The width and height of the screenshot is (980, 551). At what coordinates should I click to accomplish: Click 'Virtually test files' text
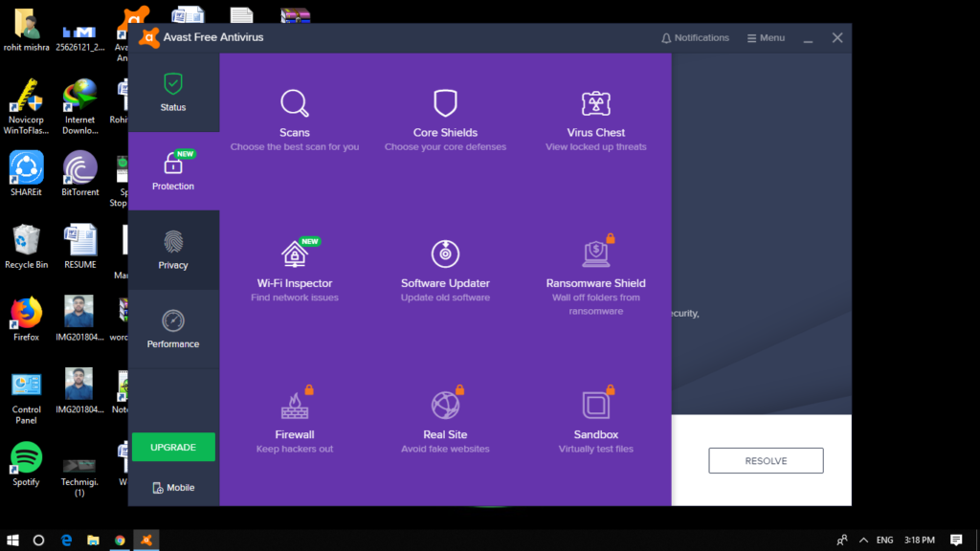click(x=595, y=449)
